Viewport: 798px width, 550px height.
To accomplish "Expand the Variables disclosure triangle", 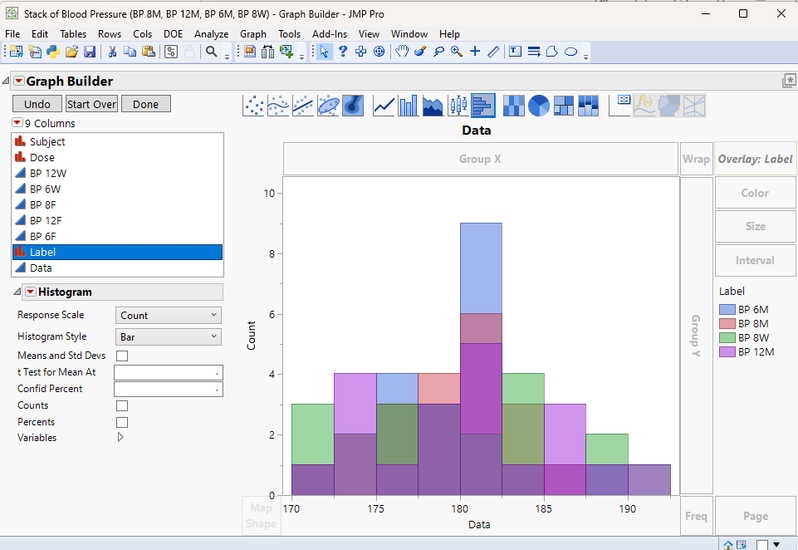I will click(121, 437).
